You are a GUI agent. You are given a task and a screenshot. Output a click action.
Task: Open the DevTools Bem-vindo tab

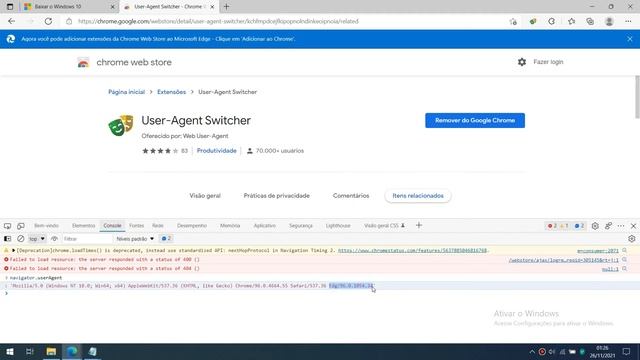(x=47, y=226)
